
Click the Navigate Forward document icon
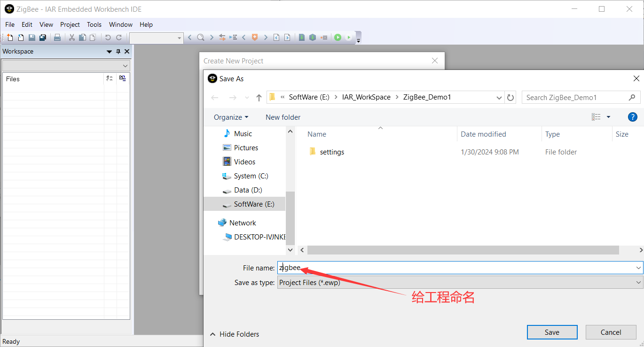pyautogui.click(x=287, y=38)
